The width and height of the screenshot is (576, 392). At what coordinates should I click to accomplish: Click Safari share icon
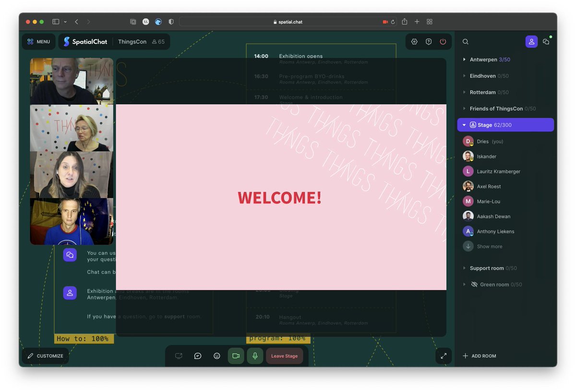(x=405, y=22)
